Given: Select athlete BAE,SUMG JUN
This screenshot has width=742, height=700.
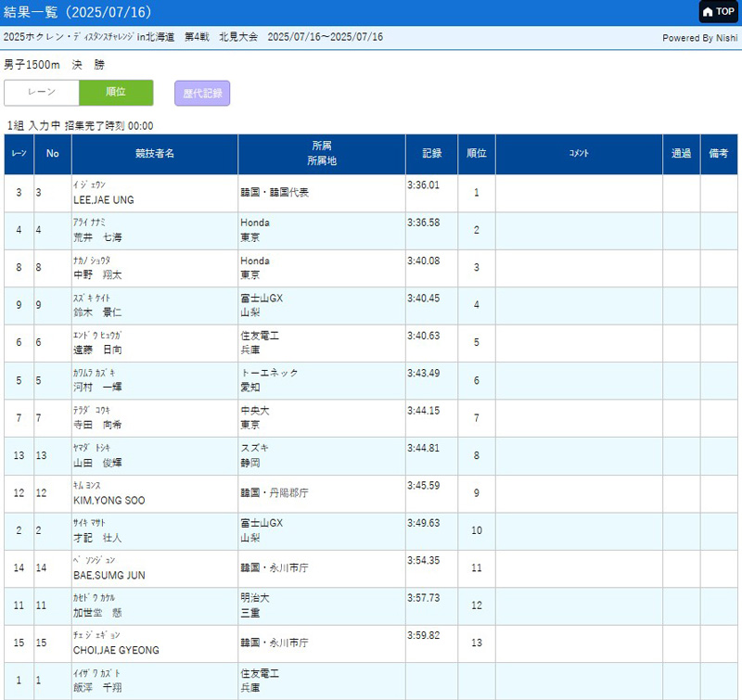Looking at the screenshot, I should tap(109, 575).
